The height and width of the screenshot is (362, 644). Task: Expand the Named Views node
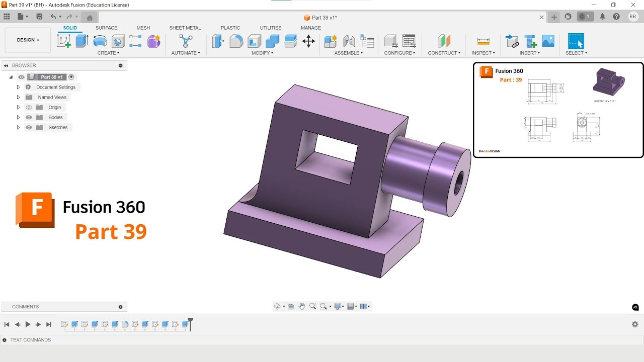[19, 97]
